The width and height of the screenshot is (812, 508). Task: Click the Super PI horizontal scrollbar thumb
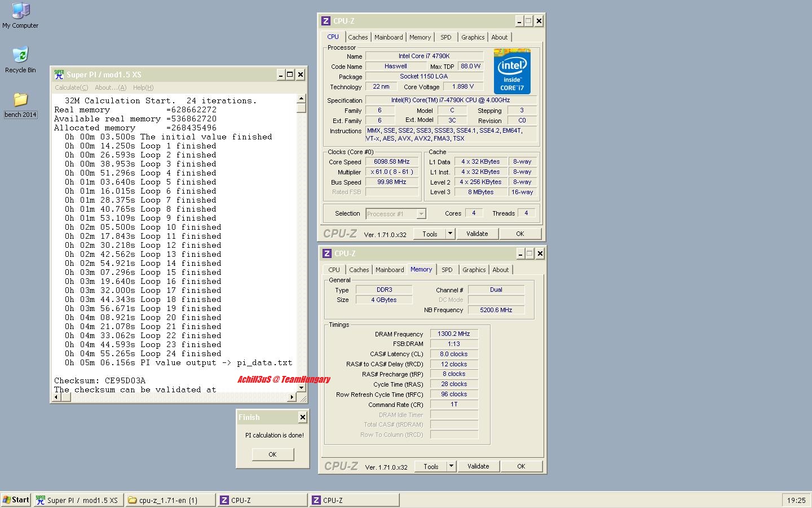coord(65,397)
